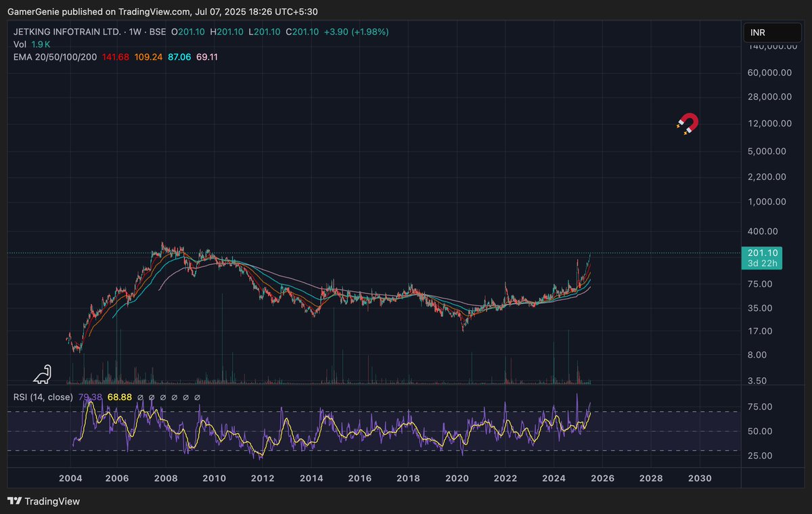Click the red EMA value 141.68
This screenshot has width=812, height=514.
point(116,57)
